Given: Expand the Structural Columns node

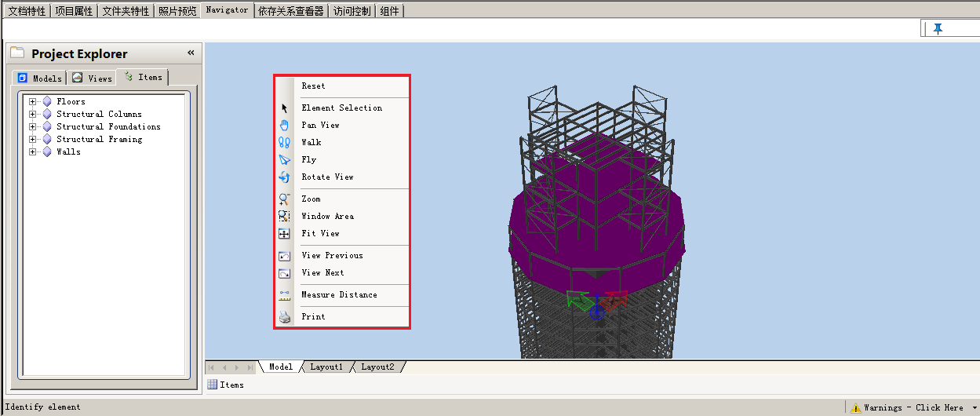Looking at the screenshot, I should tap(32, 114).
